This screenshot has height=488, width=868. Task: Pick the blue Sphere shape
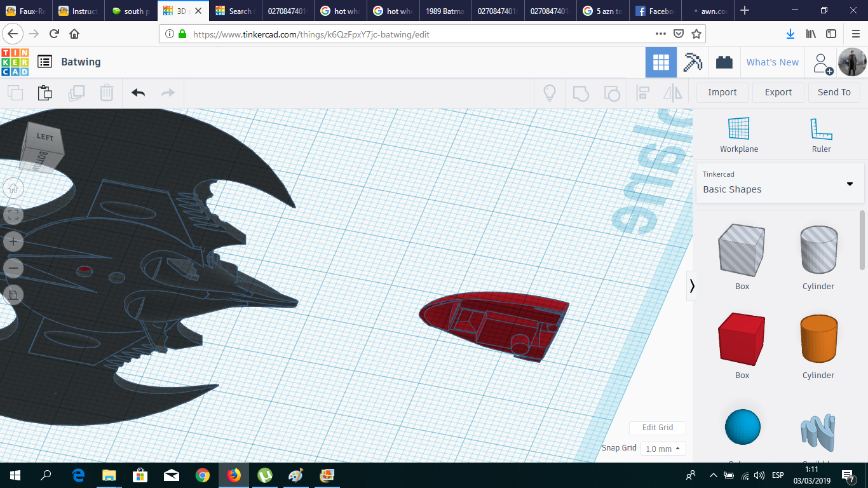(742, 427)
